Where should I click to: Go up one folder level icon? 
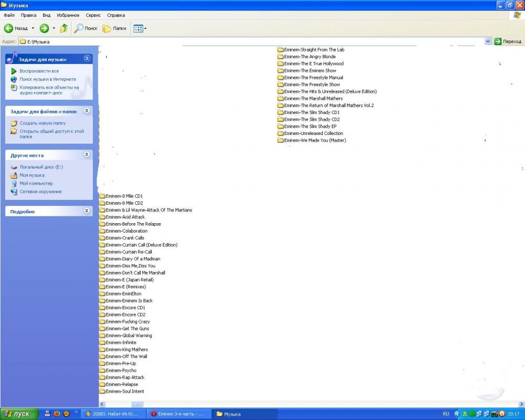tap(64, 28)
